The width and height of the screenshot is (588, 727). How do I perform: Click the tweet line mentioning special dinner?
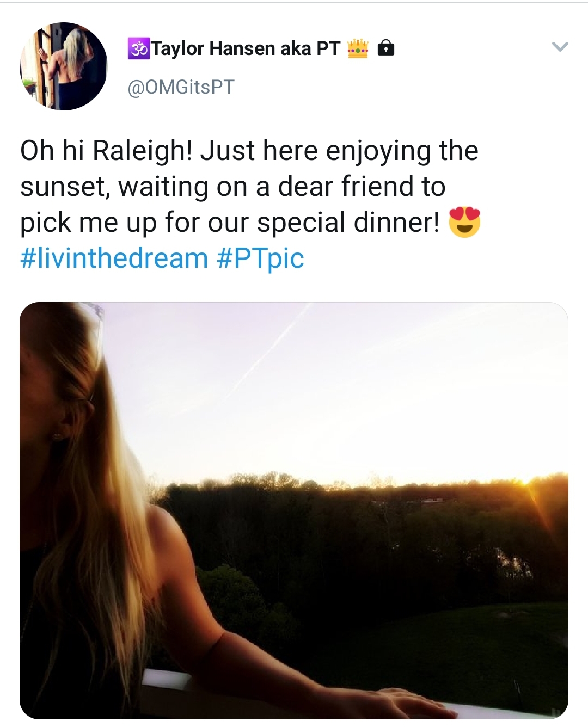[230, 223]
